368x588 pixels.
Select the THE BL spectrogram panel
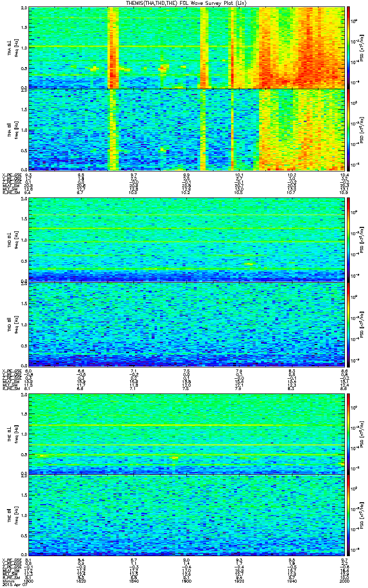[x=186, y=434]
